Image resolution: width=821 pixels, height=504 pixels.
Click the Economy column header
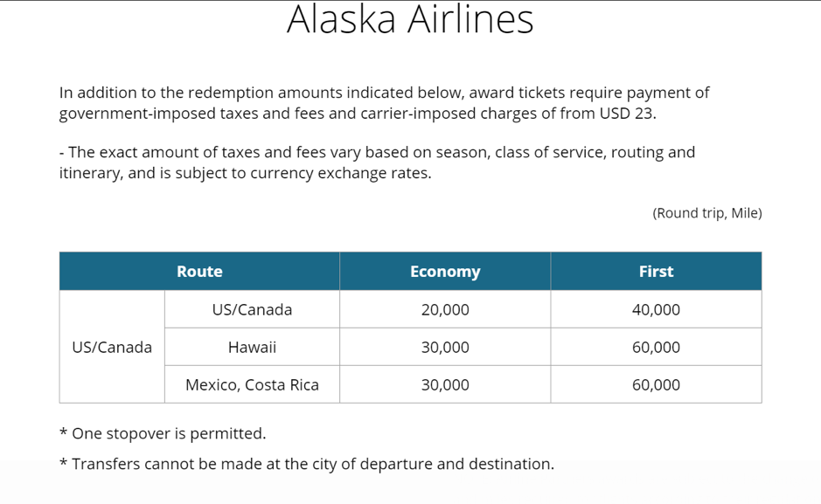[x=445, y=272]
